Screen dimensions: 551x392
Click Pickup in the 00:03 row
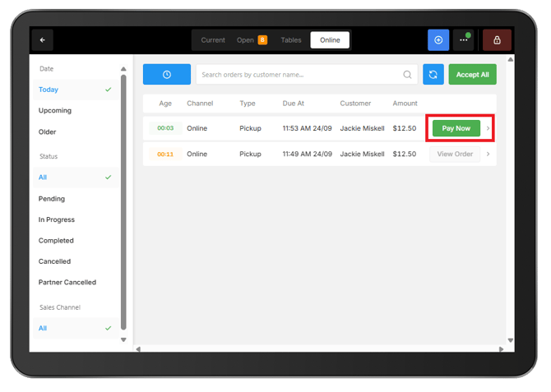click(250, 128)
